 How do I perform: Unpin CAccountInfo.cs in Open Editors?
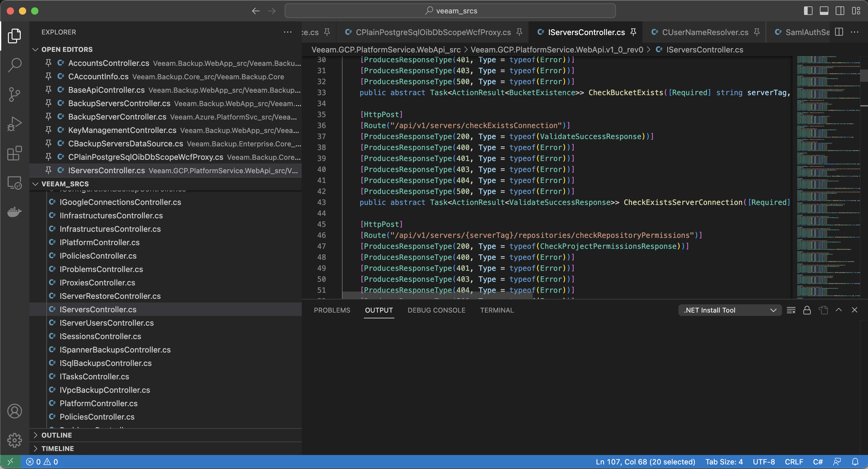(48, 77)
